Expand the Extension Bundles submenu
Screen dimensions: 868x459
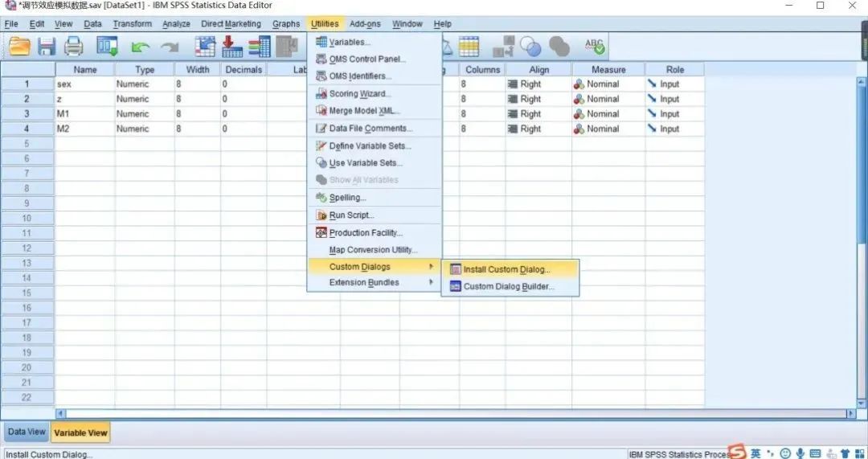(375, 282)
